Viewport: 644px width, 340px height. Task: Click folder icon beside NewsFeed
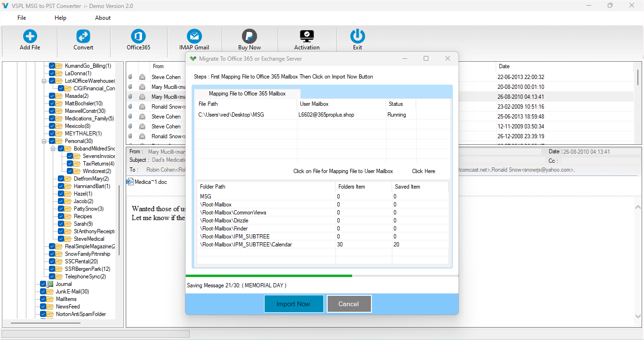point(50,307)
